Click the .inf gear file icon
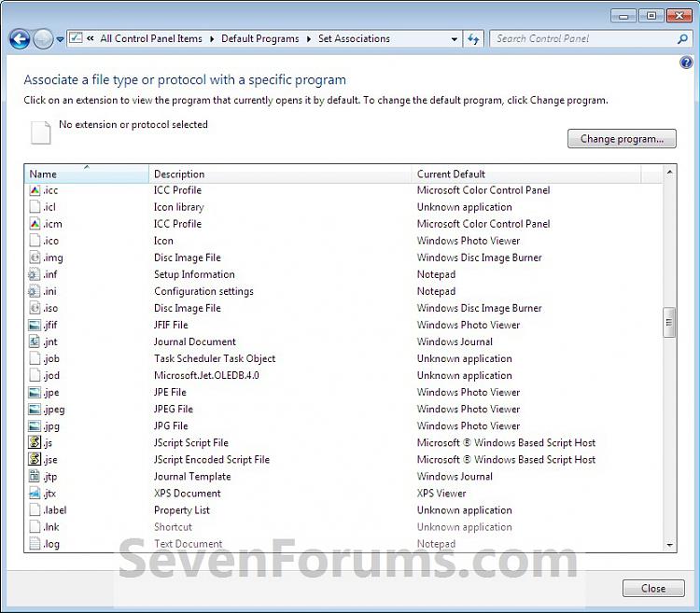 click(x=35, y=274)
